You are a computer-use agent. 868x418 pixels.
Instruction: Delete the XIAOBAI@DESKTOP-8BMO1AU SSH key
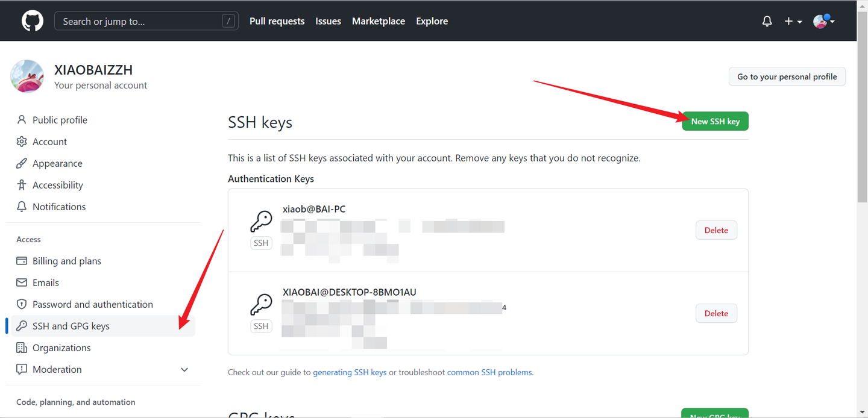716,313
